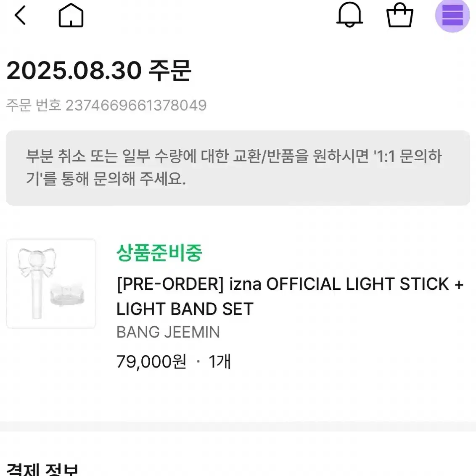Viewport: 476px width, 476px height.
Task: Click the 주문 번호 label
Action: coord(34,105)
